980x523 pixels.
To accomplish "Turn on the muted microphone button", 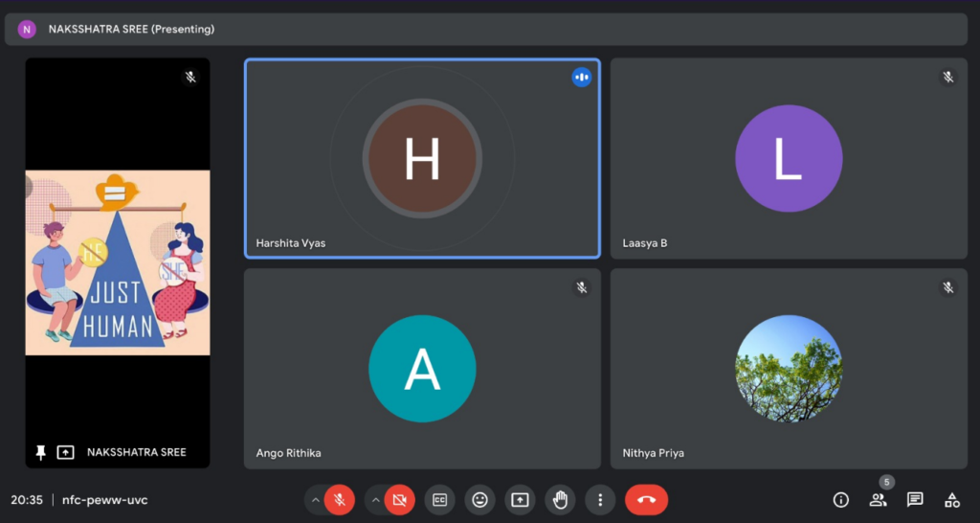I will tap(339, 499).
